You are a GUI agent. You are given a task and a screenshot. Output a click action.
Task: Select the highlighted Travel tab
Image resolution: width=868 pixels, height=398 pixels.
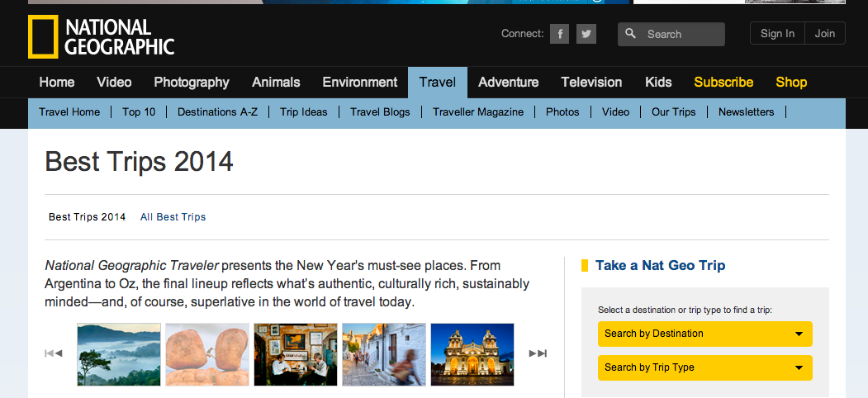(x=438, y=83)
